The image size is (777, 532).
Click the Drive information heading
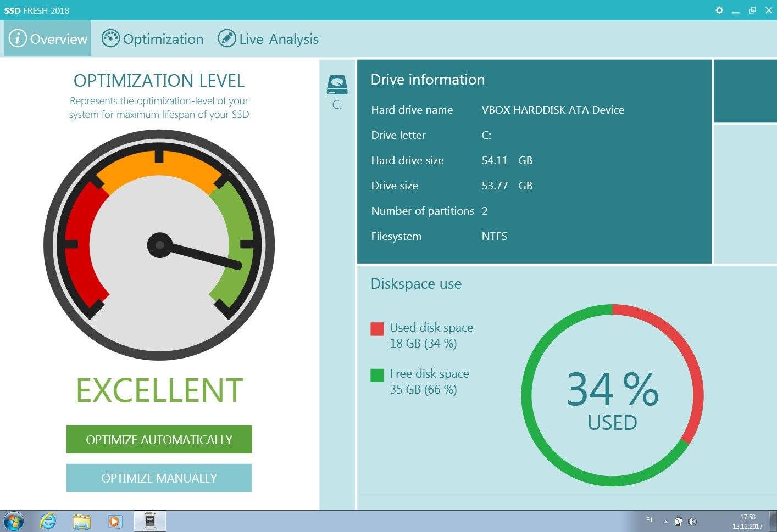pos(428,80)
